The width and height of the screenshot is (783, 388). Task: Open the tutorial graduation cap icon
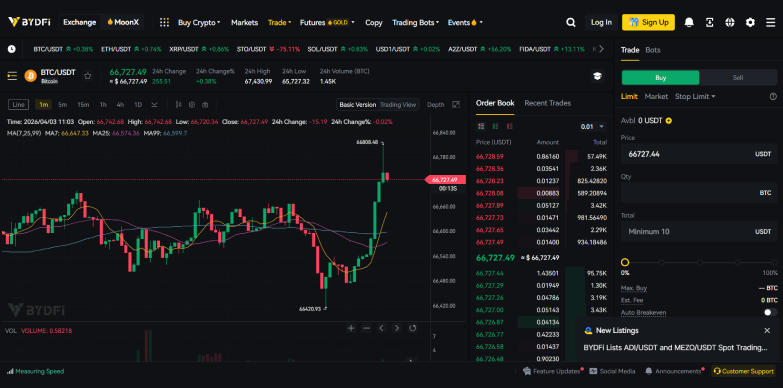pyautogui.click(x=597, y=76)
